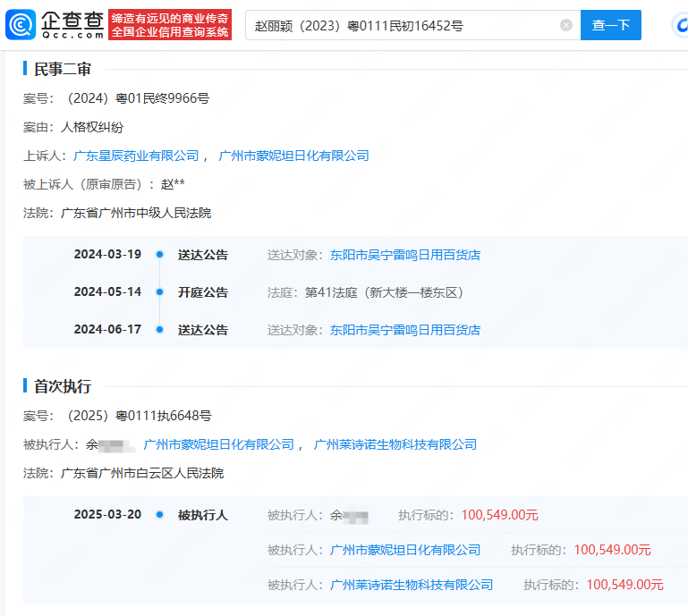
Task: Click 100,549.00元 amount beside 广州莱诗诺生物科技有限公司
Action: point(624,585)
